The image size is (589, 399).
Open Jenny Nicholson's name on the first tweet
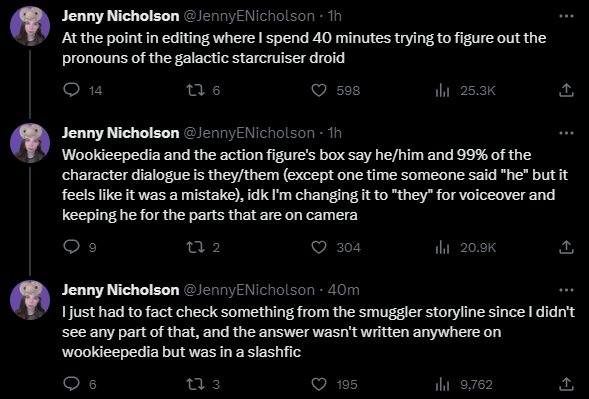120,16
